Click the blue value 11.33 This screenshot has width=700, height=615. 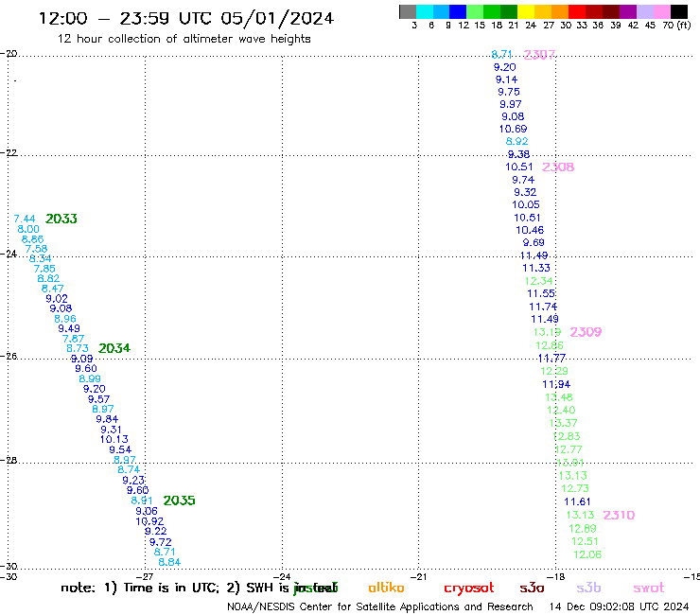coord(536,268)
